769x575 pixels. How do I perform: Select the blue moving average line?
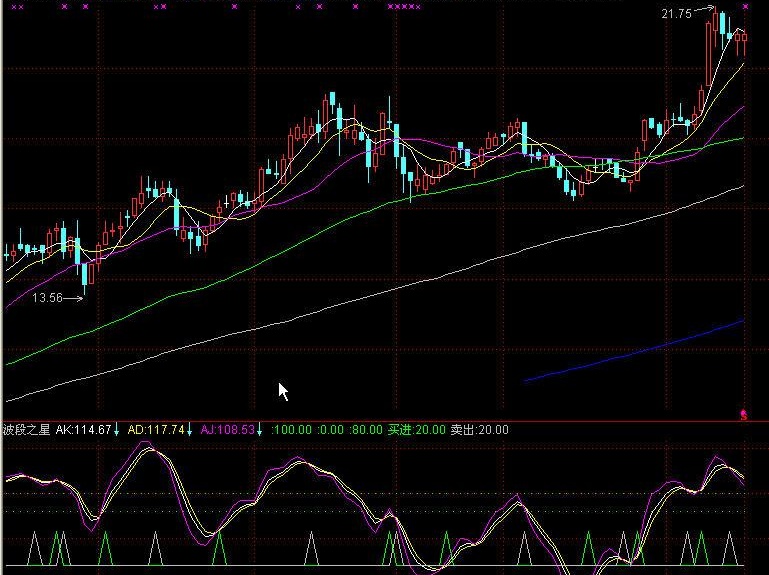point(634,351)
